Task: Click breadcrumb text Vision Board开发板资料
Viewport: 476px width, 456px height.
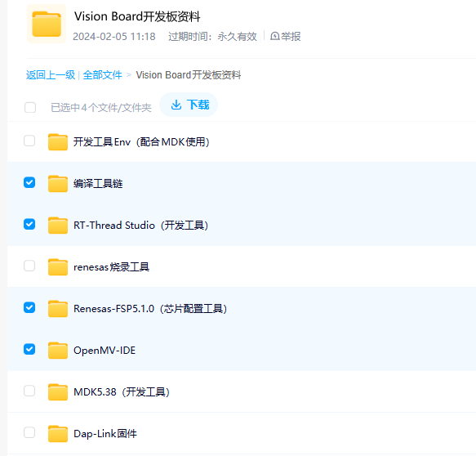Action: pos(189,74)
